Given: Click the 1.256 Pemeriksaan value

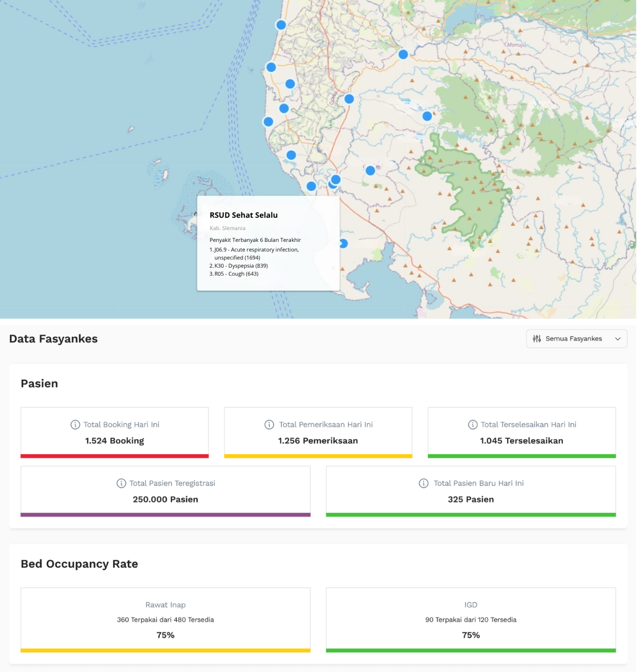Looking at the screenshot, I should coord(318,441).
